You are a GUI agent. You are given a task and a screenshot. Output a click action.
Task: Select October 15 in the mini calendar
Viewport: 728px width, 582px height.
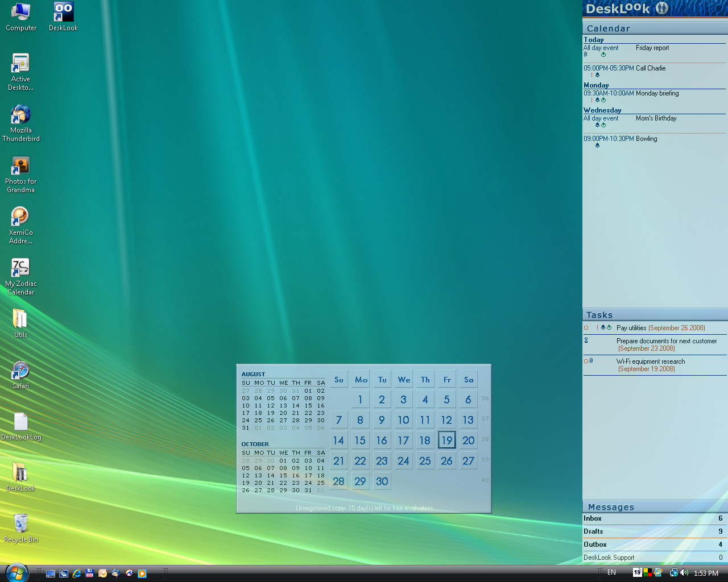pos(283,475)
